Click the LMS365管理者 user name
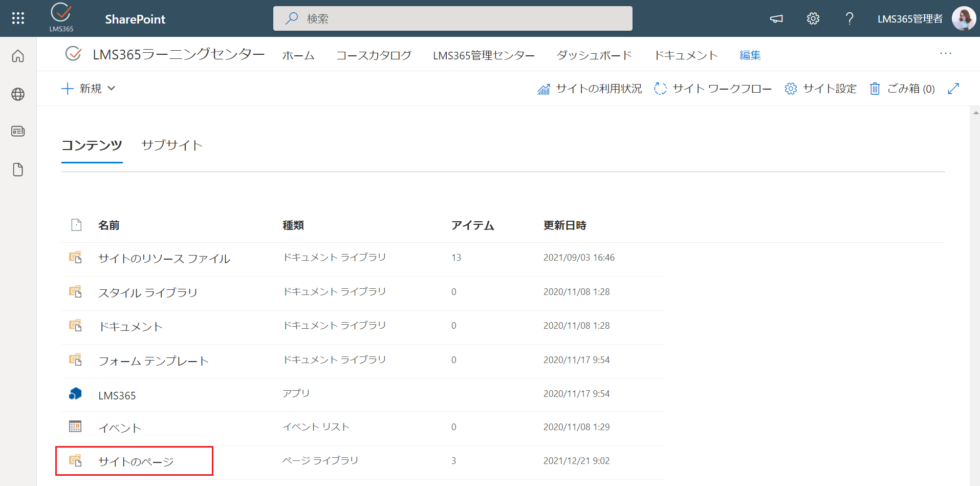 (x=910, y=19)
